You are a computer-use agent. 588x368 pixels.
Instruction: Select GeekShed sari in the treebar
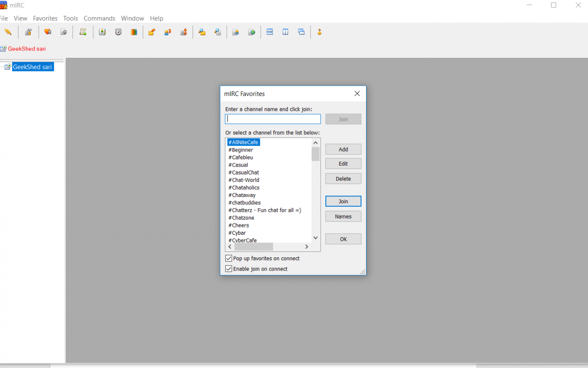tap(32, 67)
